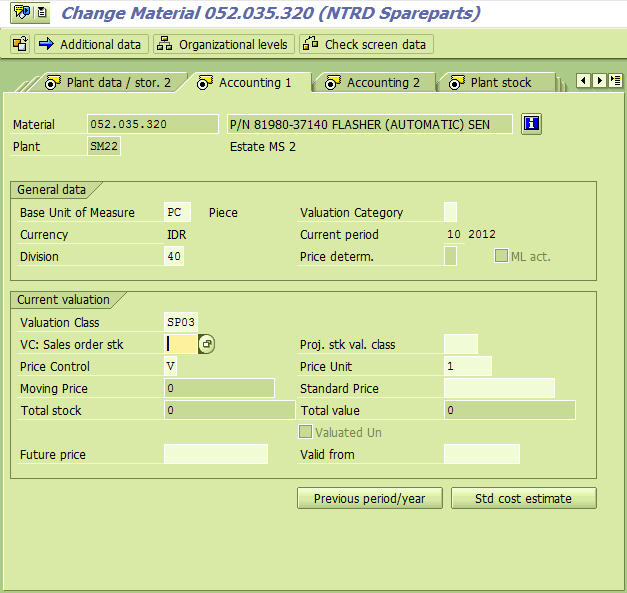Click the '10 2012' current period value
627x593 pixels.
coord(471,234)
